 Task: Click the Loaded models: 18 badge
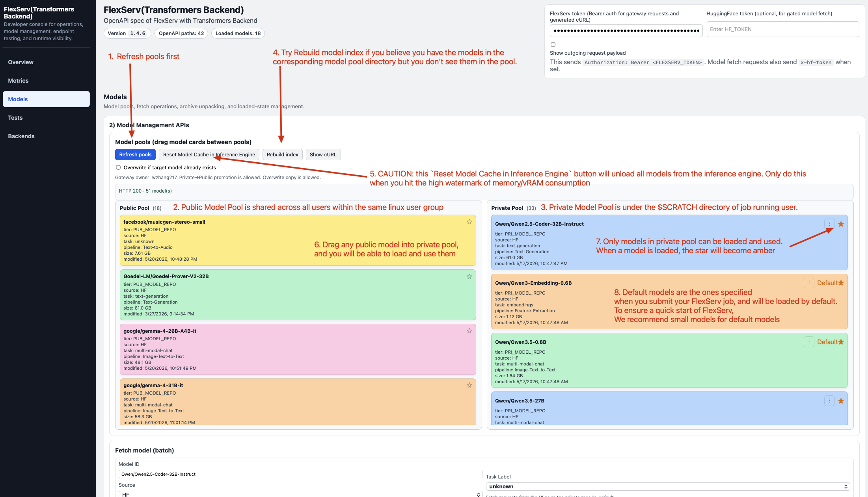tap(238, 33)
